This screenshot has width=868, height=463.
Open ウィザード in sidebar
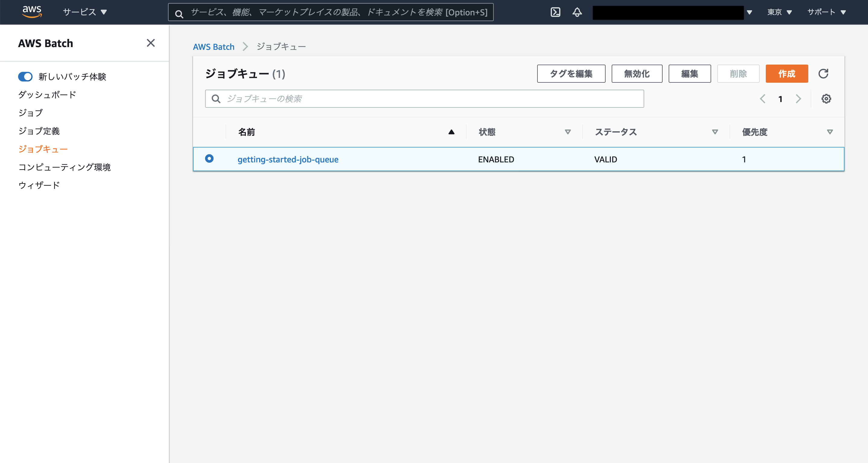[x=39, y=185]
